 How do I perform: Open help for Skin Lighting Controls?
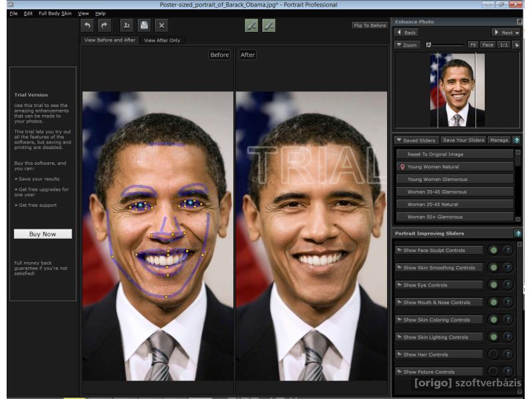point(508,337)
